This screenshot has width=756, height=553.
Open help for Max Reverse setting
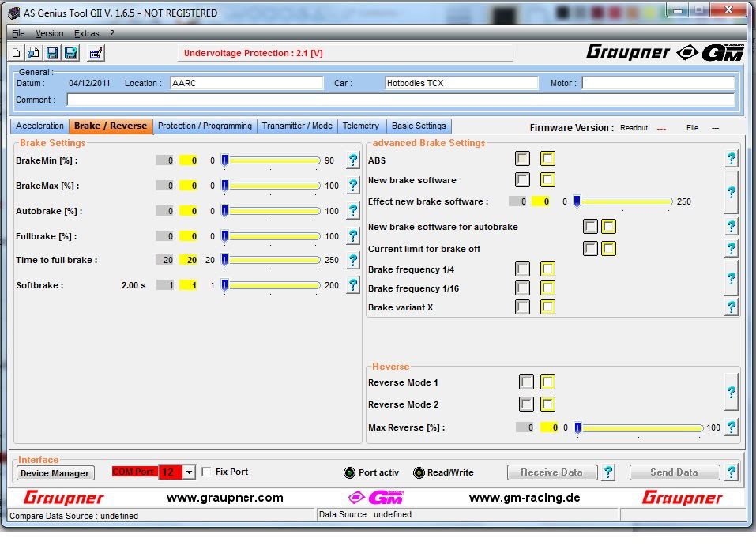click(x=732, y=427)
